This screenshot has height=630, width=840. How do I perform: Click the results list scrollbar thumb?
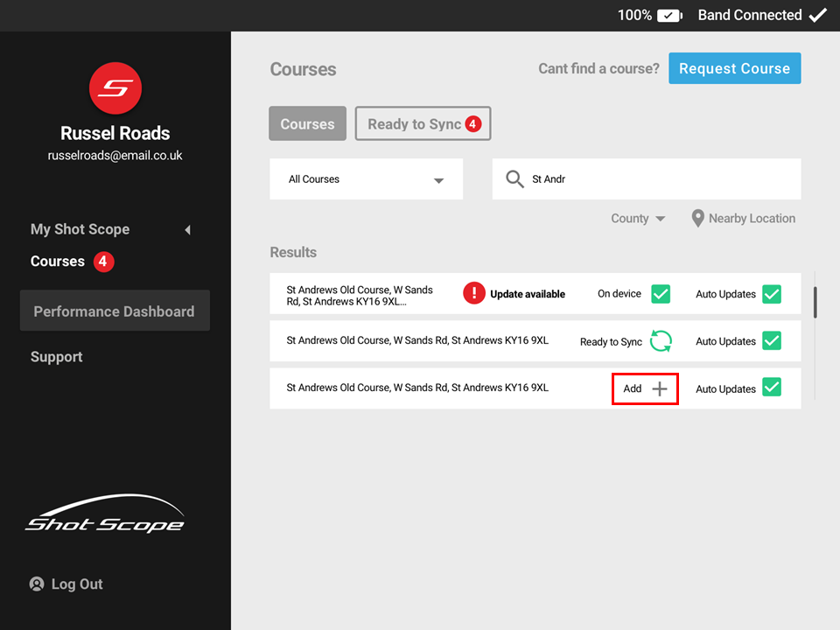click(815, 302)
